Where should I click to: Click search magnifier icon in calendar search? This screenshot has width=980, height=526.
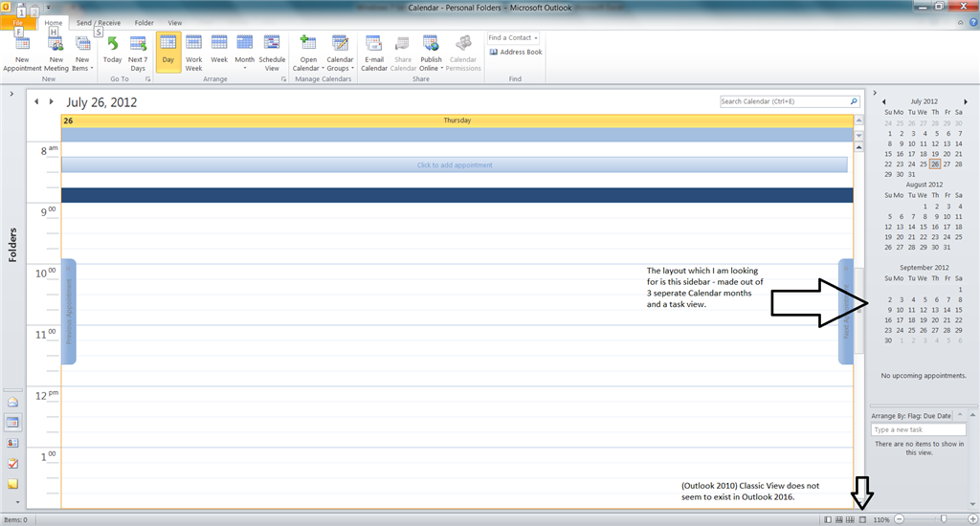point(854,101)
